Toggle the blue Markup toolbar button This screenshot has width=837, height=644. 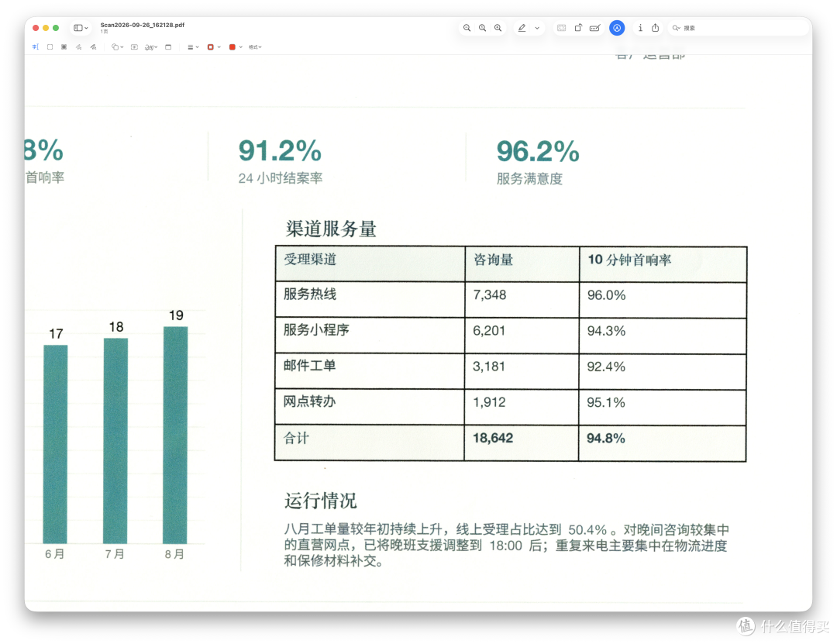click(617, 28)
